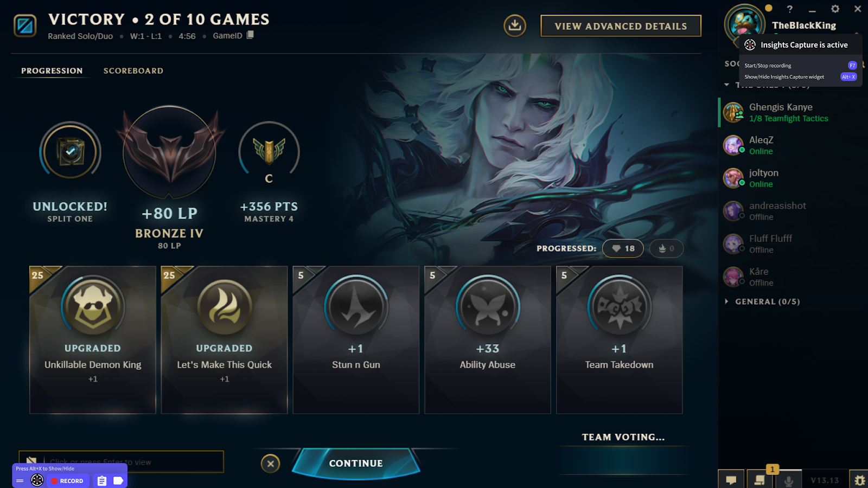Collapse the top friends folder arrow

point(727,85)
